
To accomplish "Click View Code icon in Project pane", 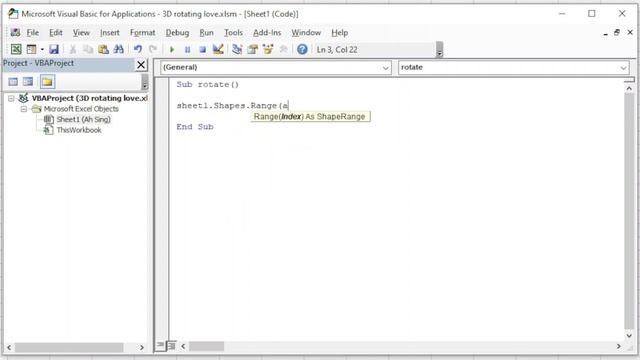I will click(x=13, y=82).
